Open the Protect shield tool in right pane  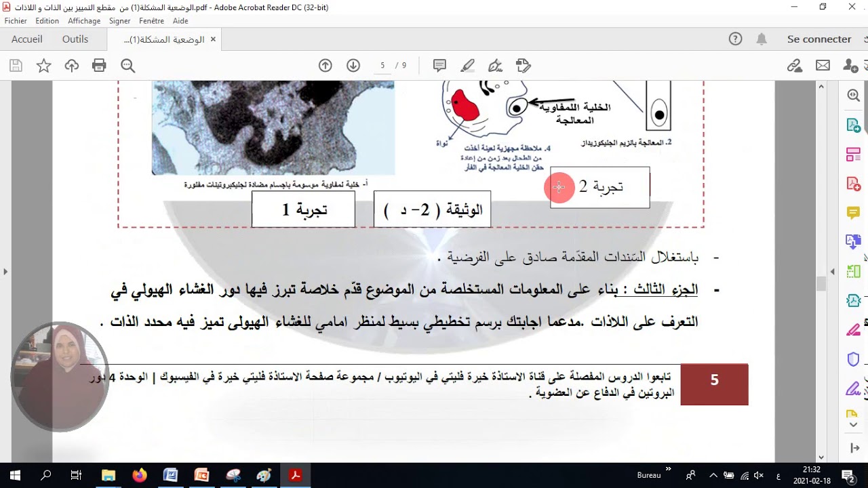click(853, 359)
